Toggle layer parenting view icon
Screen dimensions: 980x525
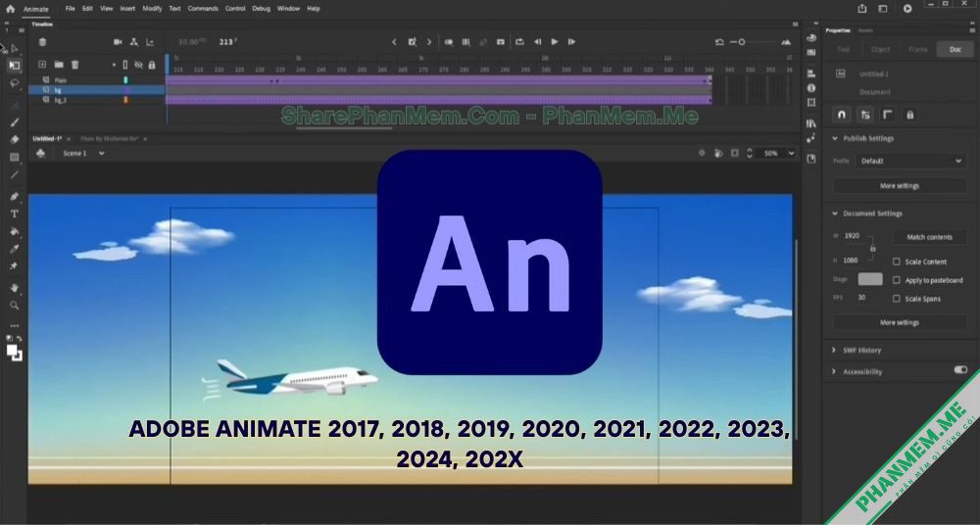point(133,42)
